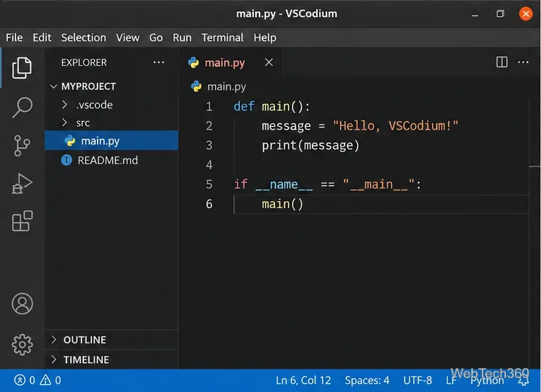Viewport: 541px width, 392px height.
Task: Expand the TIMELINE section
Action: pos(54,359)
